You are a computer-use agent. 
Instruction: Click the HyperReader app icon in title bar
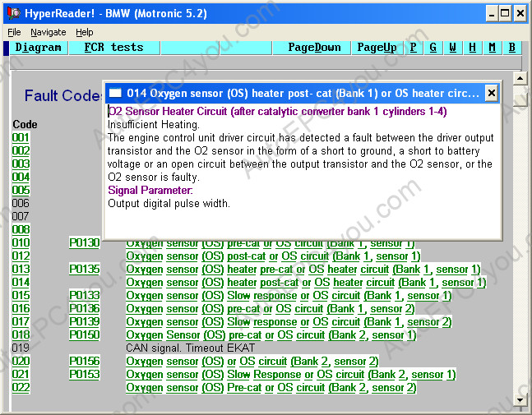[x=12, y=13]
